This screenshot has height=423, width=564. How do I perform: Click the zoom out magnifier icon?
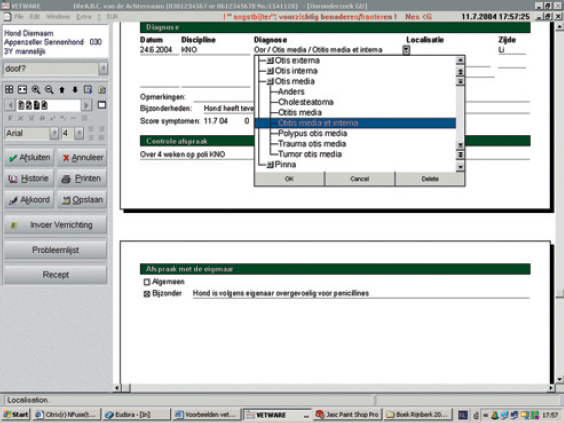coord(49,90)
